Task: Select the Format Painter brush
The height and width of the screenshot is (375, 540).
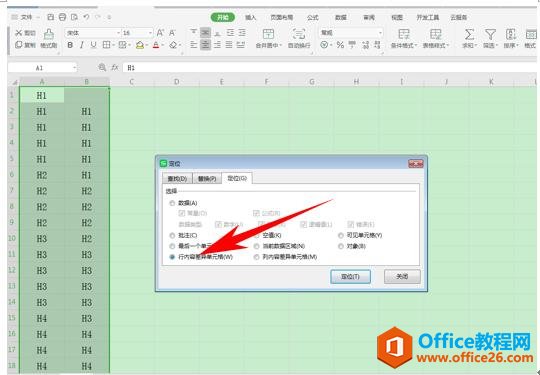Action: click(x=49, y=38)
